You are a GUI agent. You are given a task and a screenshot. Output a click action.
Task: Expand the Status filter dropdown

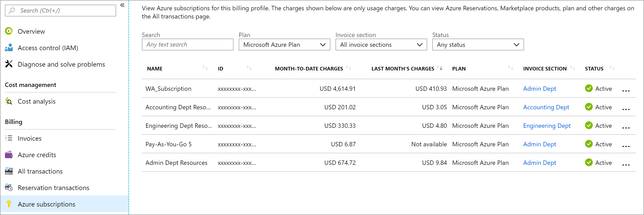coord(478,45)
